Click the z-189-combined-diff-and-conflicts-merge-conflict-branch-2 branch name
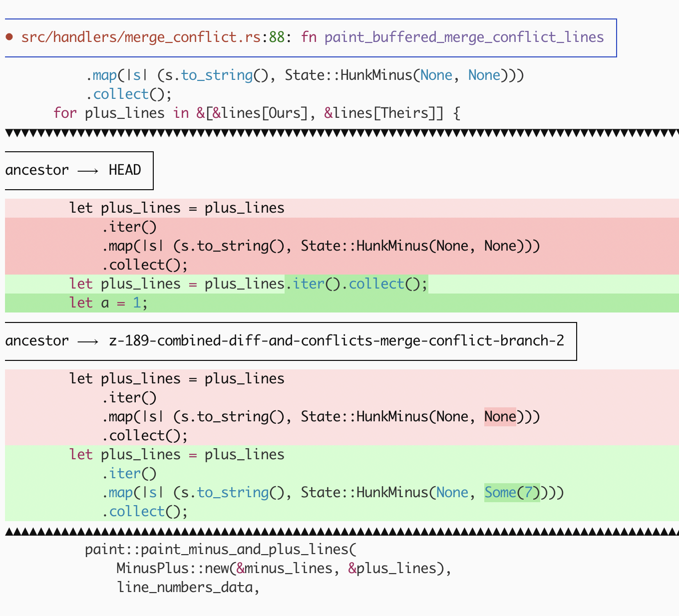Screen dimensions: 679x616 pos(336,341)
